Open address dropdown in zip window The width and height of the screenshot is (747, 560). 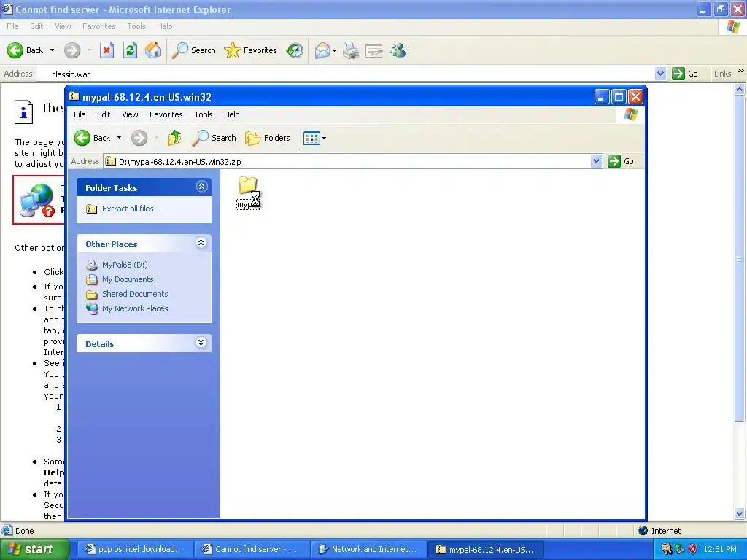click(596, 161)
